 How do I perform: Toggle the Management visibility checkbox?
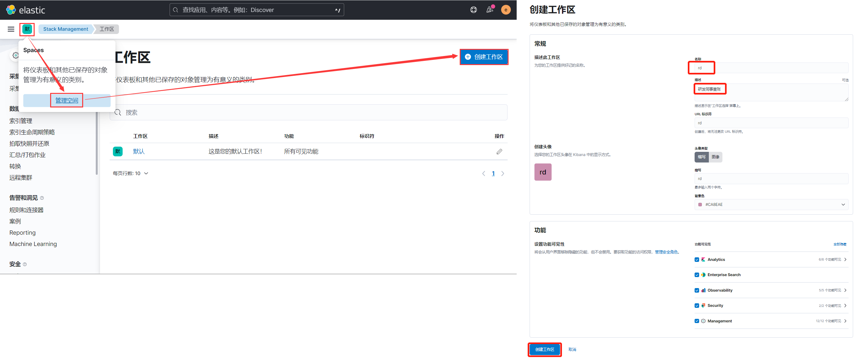coord(697,321)
